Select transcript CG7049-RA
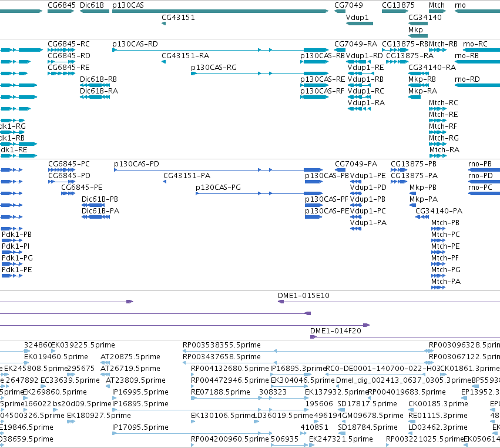The image size is (500, 448). 355,44
